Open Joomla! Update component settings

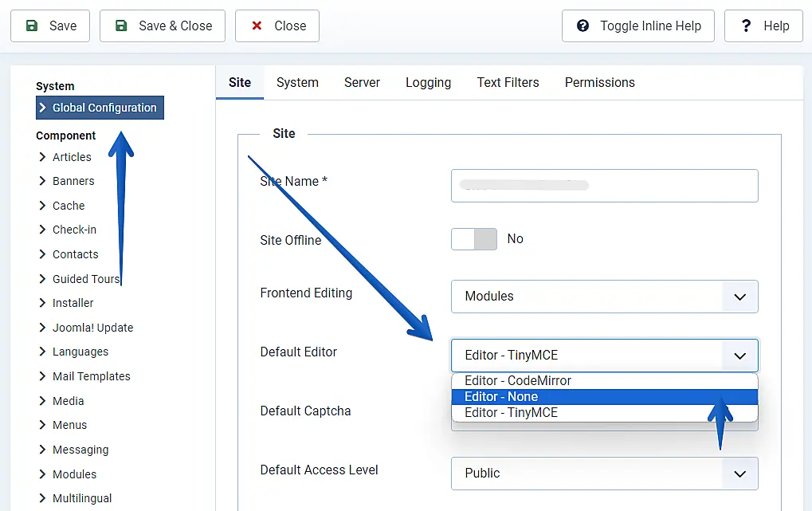click(92, 328)
